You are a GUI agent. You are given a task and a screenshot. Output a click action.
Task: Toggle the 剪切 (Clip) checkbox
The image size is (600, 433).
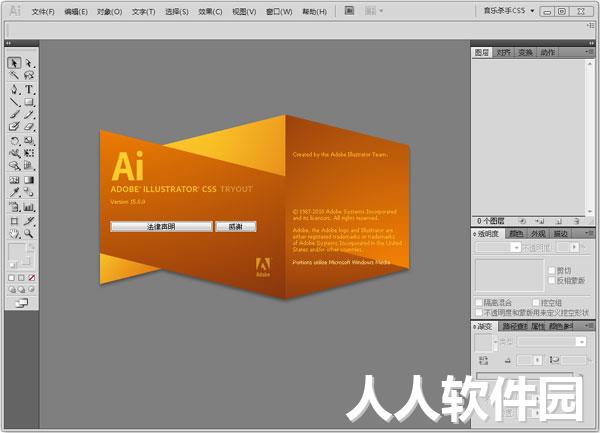coord(552,270)
